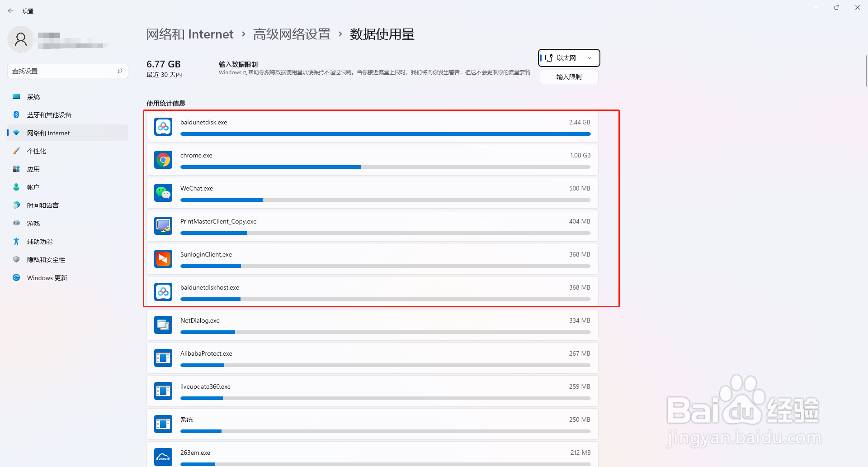Click the AlibabaProtect.exe name text

click(206, 353)
